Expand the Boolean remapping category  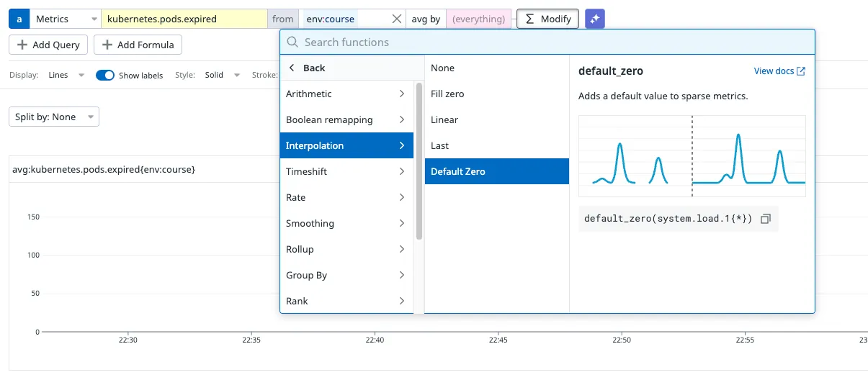(x=346, y=119)
